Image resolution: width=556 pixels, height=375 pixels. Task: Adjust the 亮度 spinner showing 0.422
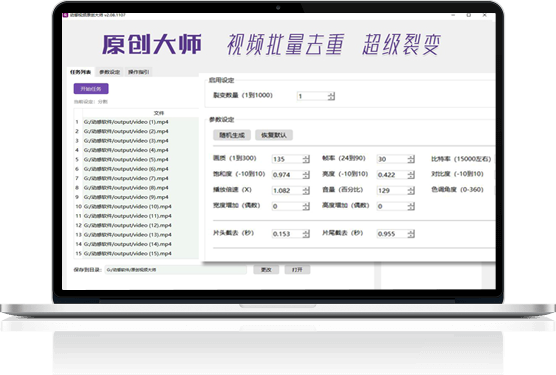click(411, 175)
